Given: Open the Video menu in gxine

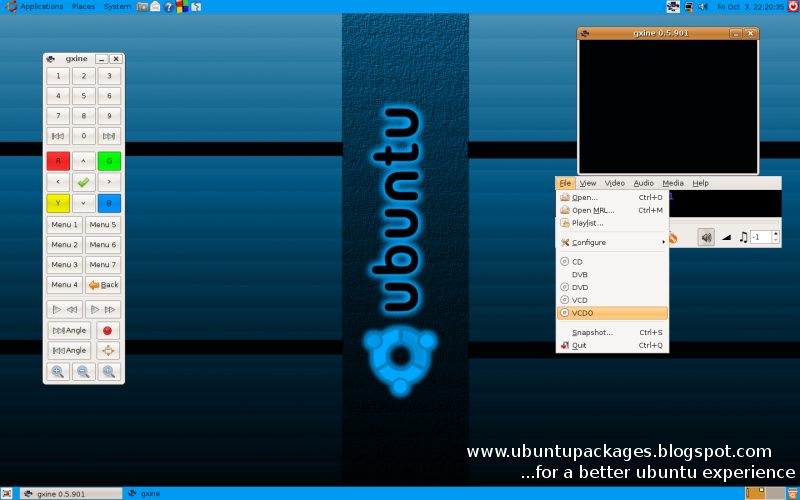Looking at the screenshot, I should (x=615, y=183).
